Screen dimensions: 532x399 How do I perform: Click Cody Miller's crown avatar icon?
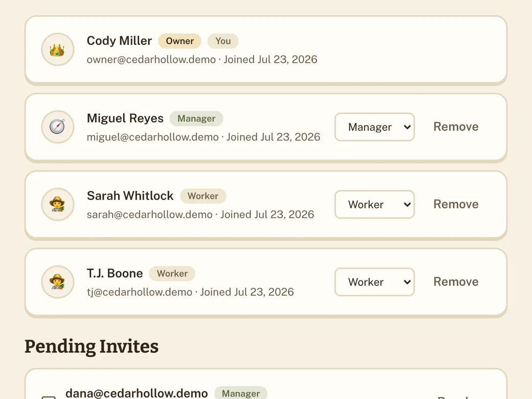pyautogui.click(x=57, y=50)
